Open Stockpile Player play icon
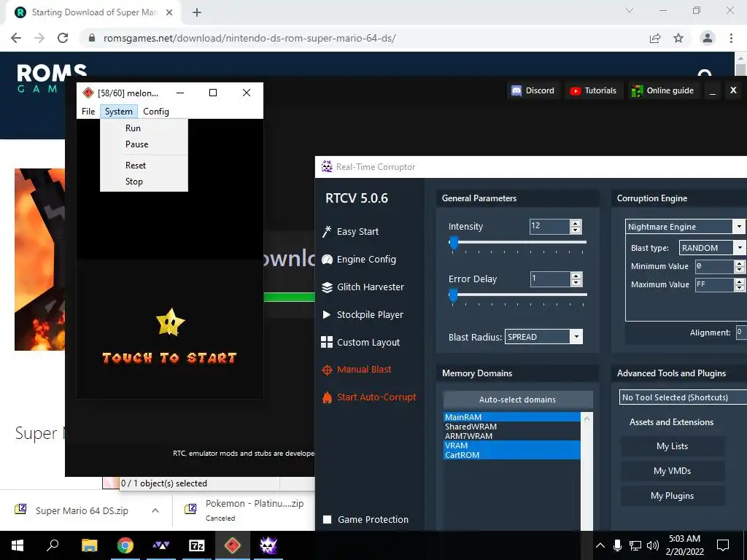The width and height of the screenshot is (747, 560). [326, 315]
